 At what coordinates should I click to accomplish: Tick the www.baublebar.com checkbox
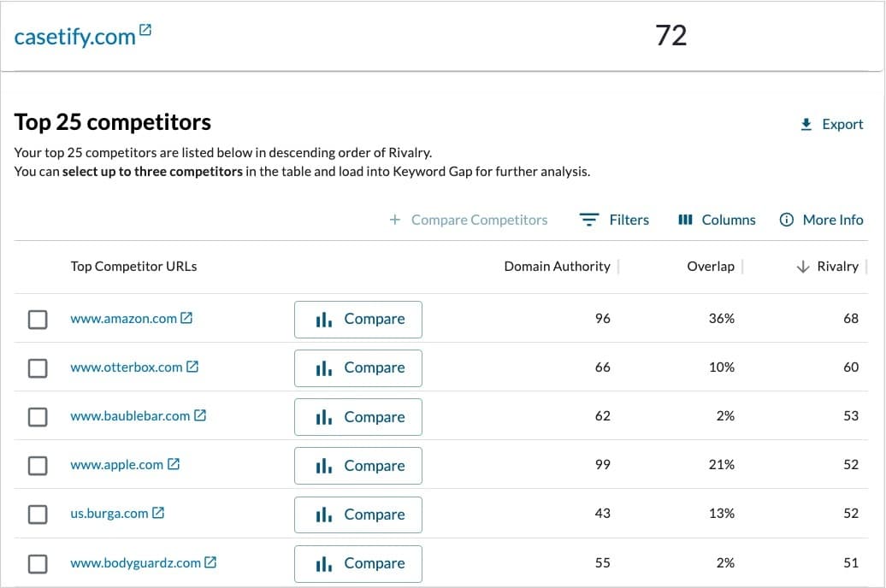tap(38, 417)
